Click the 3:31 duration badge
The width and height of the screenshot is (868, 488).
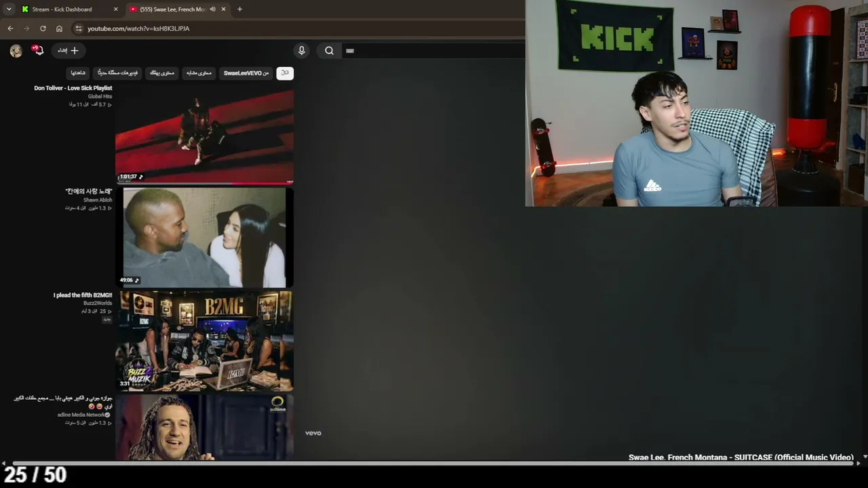125,384
